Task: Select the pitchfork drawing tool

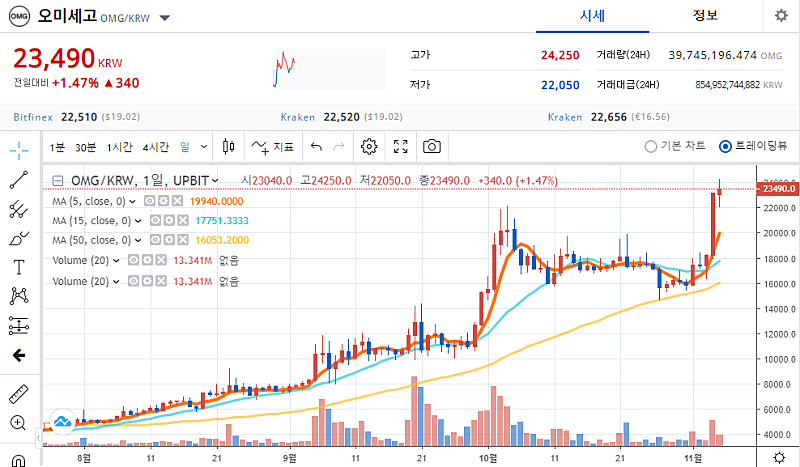Action: (x=19, y=209)
